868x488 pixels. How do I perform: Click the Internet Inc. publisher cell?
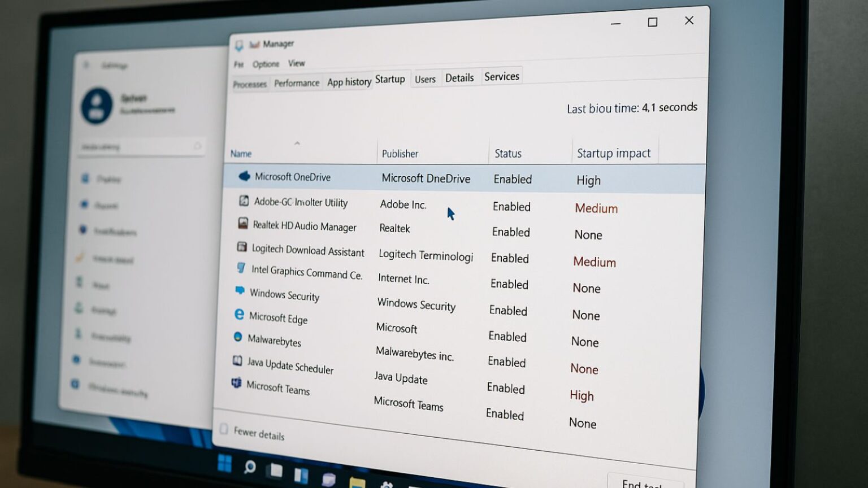403,279
